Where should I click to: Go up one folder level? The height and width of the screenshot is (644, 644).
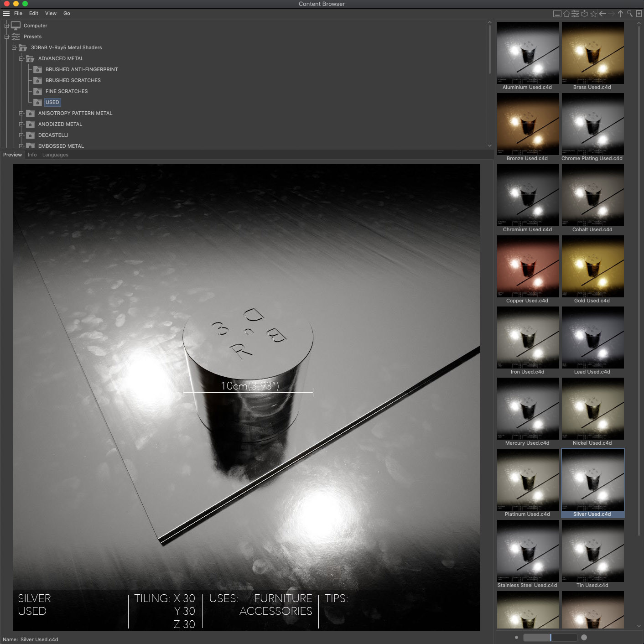(x=621, y=14)
